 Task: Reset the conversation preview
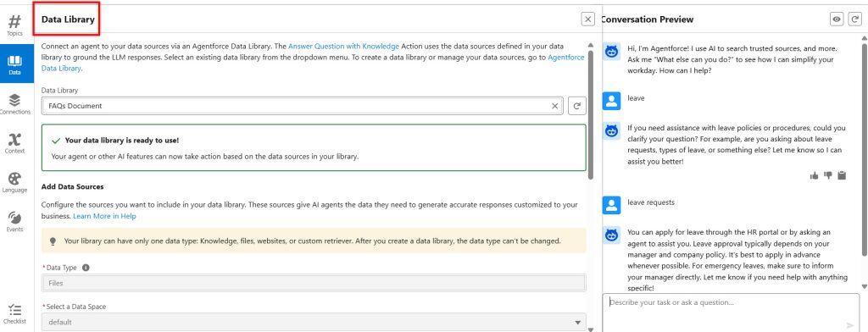point(854,19)
